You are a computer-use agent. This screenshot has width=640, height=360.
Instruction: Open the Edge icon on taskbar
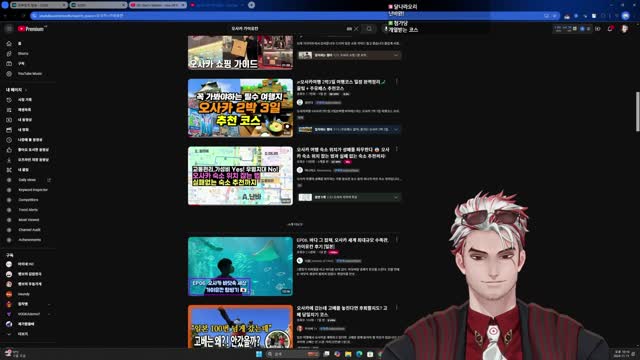coord(359,354)
